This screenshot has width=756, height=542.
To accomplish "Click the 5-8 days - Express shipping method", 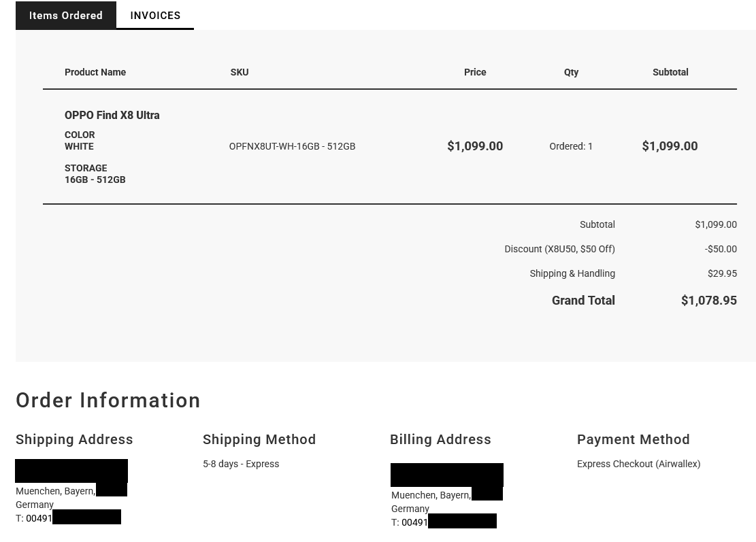I will point(241,464).
